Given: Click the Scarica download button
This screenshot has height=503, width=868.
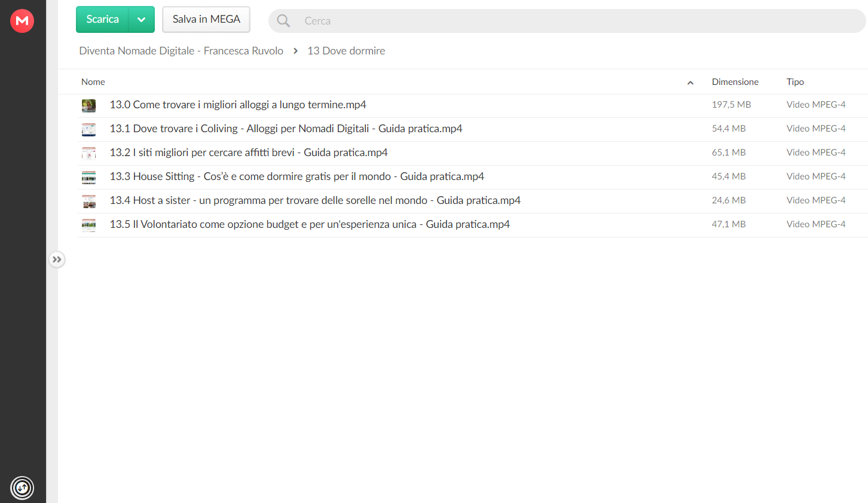Looking at the screenshot, I should tap(102, 19).
